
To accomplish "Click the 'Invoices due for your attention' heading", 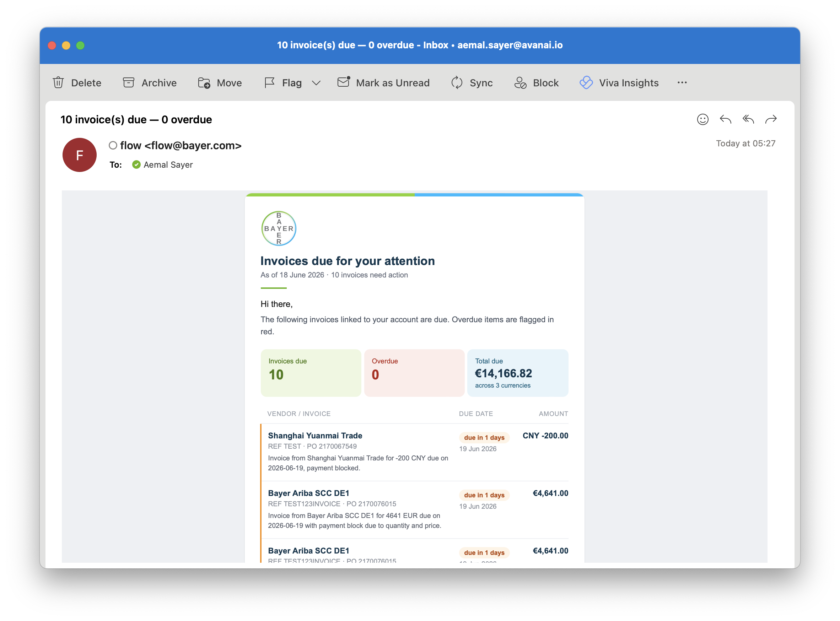I will 348,261.
